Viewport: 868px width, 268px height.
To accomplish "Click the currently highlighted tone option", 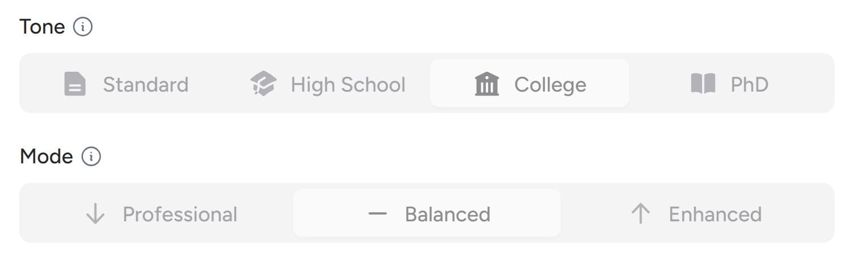I will point(530,83).
